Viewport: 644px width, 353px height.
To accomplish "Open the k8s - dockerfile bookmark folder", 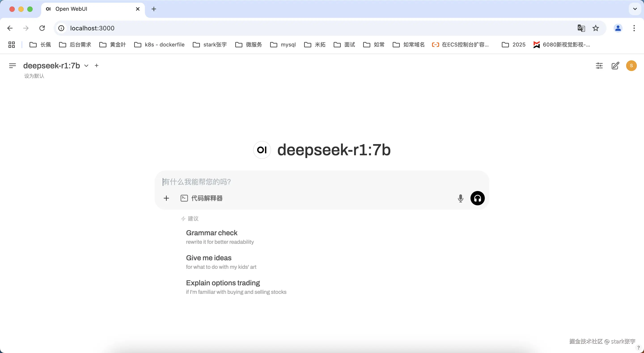I will pos(159,45).
